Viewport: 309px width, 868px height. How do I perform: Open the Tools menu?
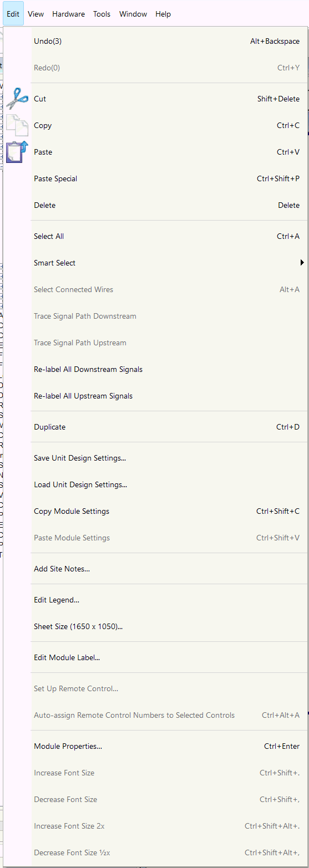[102, 14]
